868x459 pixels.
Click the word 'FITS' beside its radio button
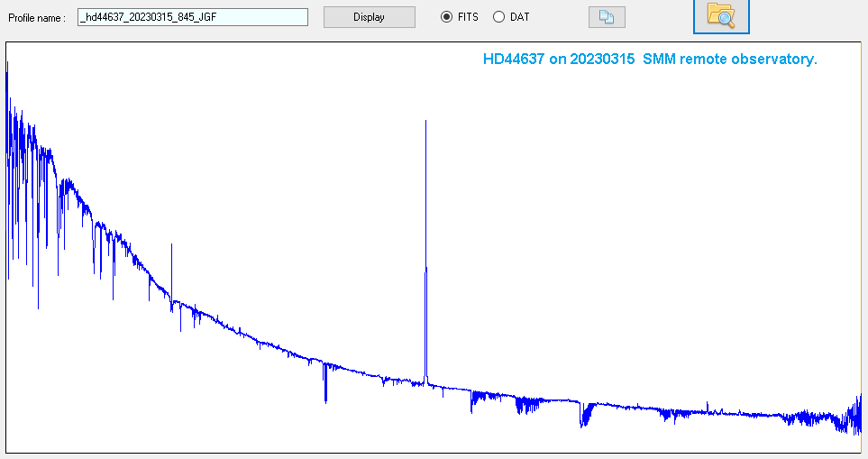coord(468,17)
